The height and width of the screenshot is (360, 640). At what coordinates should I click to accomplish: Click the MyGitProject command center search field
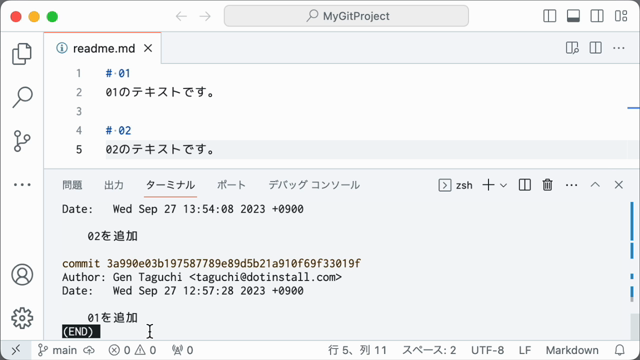[346, 16]
